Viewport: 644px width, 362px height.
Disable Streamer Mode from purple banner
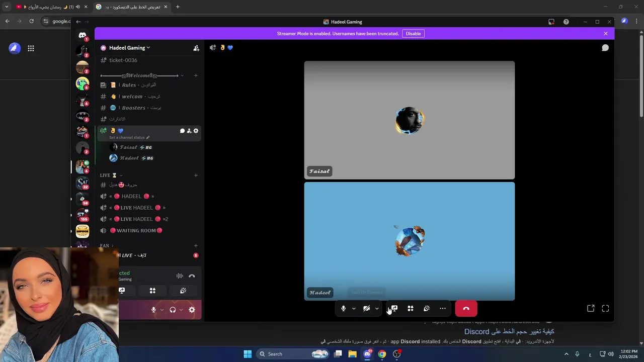coord(413,34)
